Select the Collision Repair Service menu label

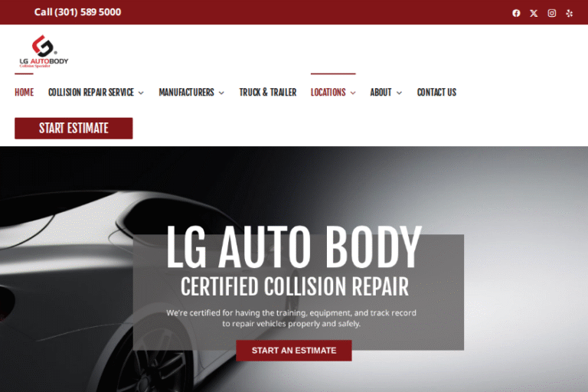pos(91,93)
